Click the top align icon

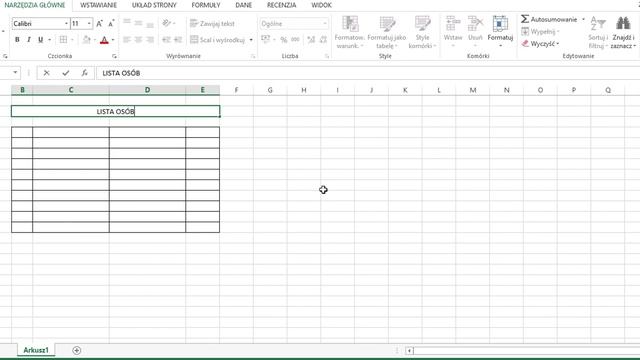(127, 23)
